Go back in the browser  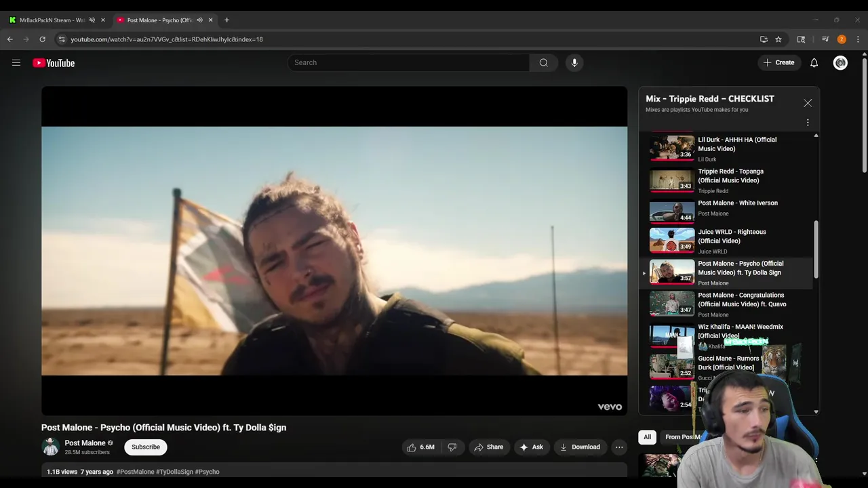[9, 39]
